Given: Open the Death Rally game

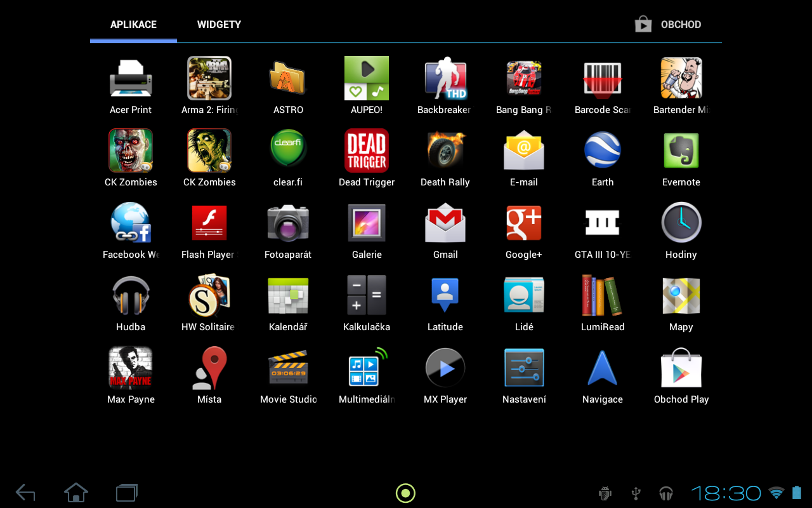Looking at the screenshot, I should tap(445, 150).
